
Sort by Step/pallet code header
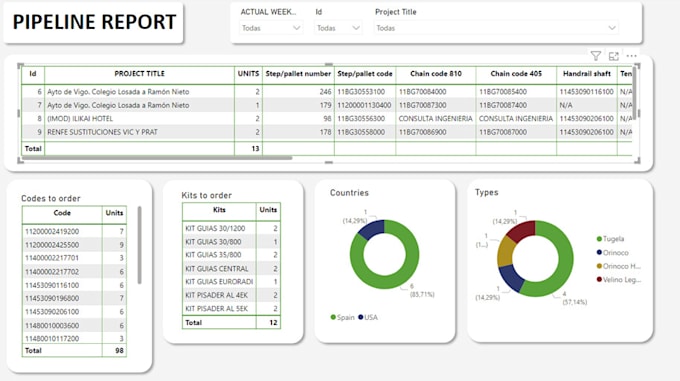(365, 74)
